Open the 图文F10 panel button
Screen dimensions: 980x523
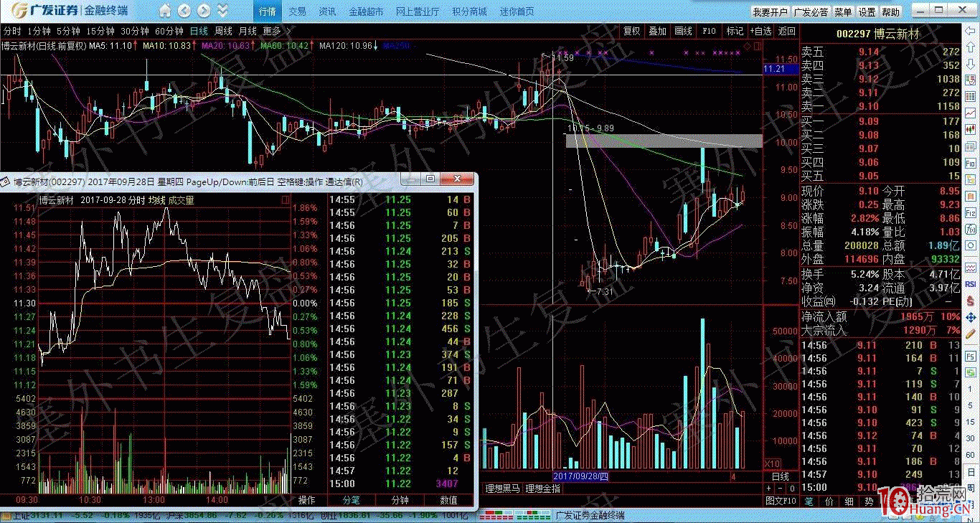click(781, 500)
